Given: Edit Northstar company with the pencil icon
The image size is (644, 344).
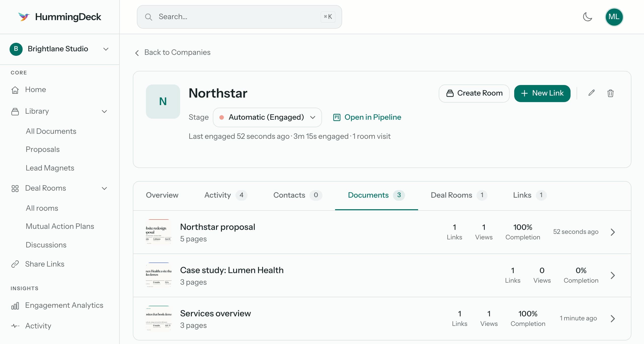Looking at the screenshot, I should (x=591, y=93).
